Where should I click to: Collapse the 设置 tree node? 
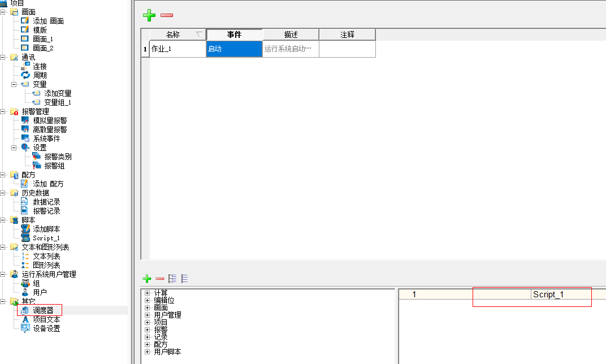click(x=14, y=148)
